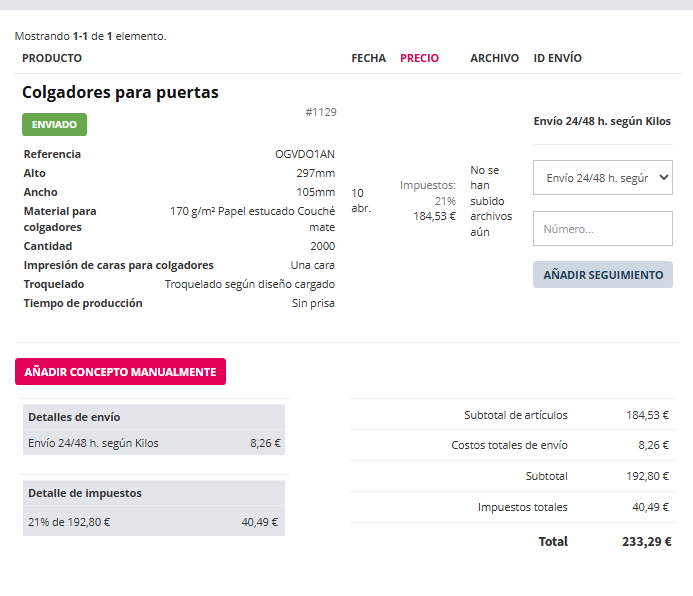Click the Producto column header
The height and width of the screenshot is (596, 693).
[52, 58]
